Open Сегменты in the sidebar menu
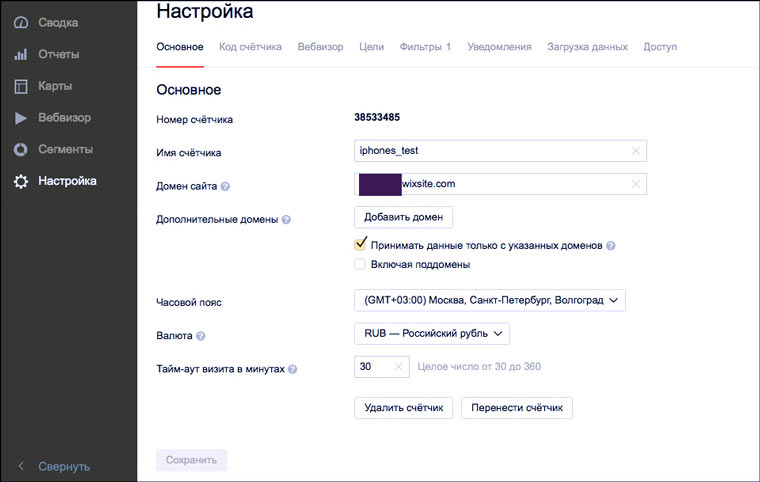 click(x=65, y=149)
